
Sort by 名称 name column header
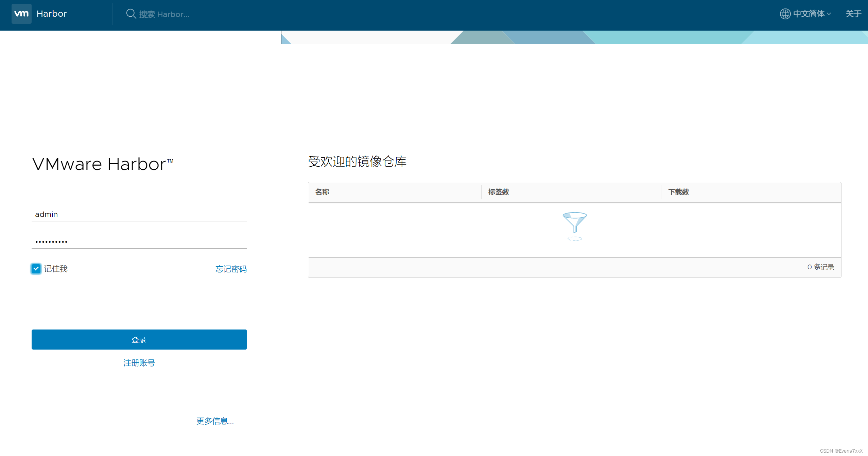click(322, 192)
